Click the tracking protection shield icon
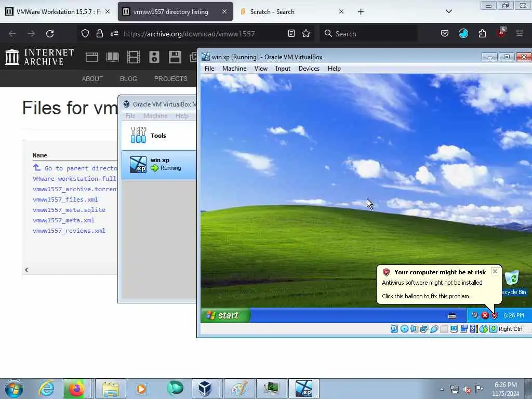 point(85,33)
